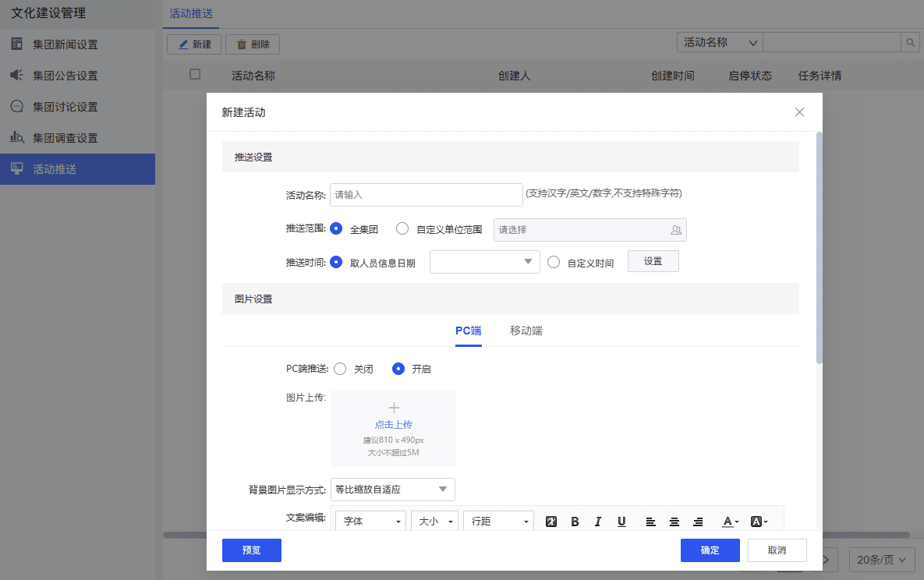Set PC端推送 to 开启
This screenshot has width=924, height=580.
tap(398, 369)
